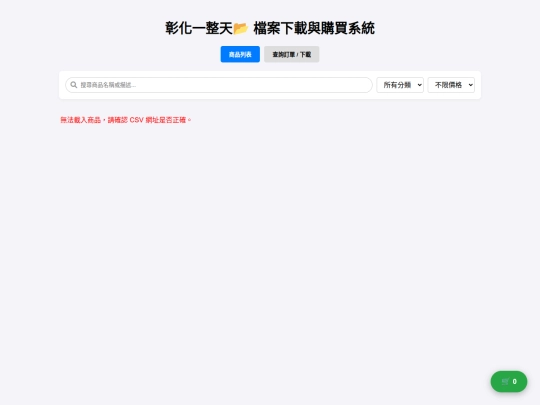Viewport: 540px width, 405px height.
Task: Open the green shopping cart button
Action: (x=509, y=382)
